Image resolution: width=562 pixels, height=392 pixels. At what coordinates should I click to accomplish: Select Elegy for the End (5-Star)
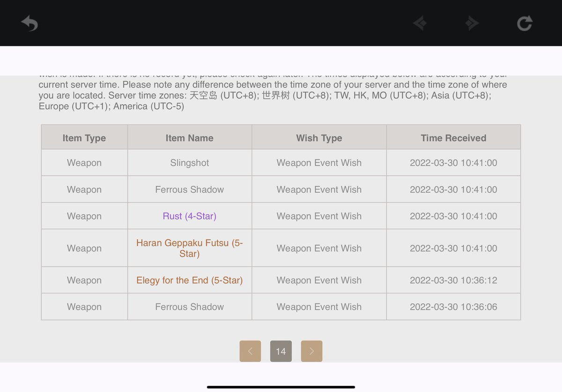pos(190,280)
